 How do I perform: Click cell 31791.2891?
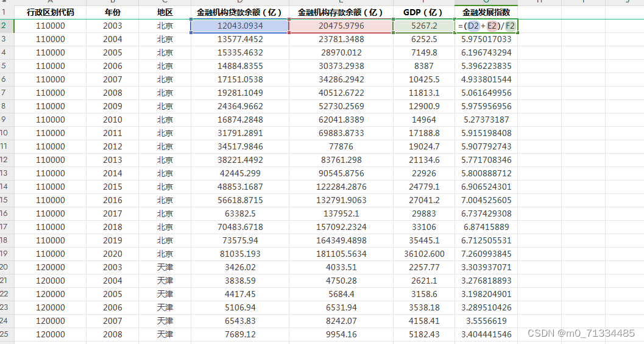click(240, 133)
